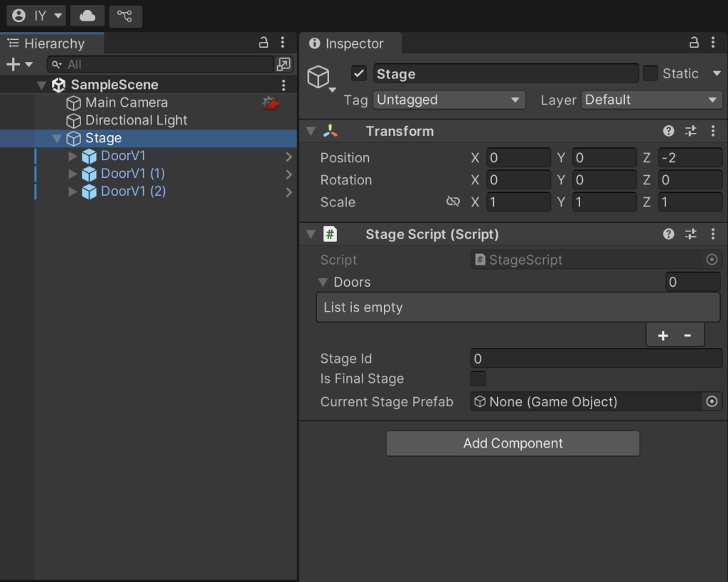Open Transform presets icon

[691, 131]
